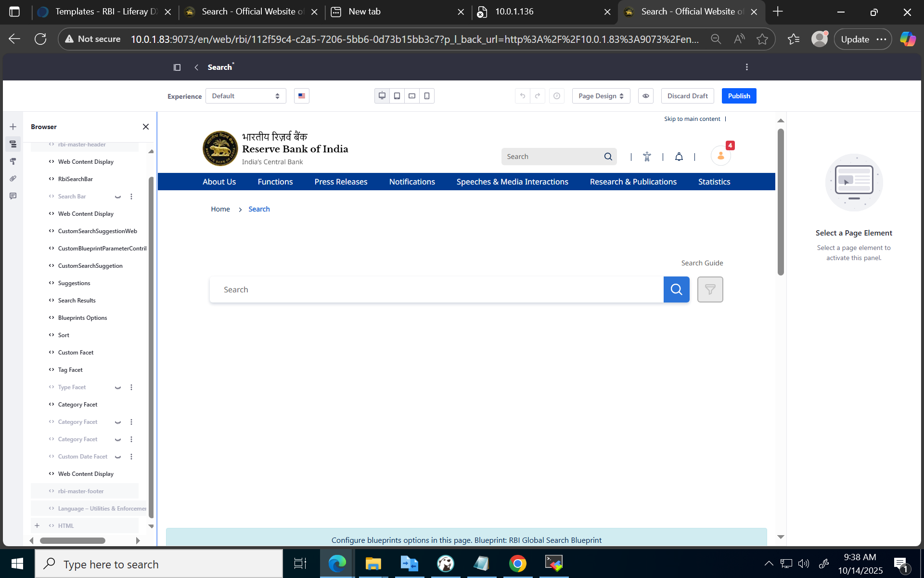
Task: Open the Experience Default dropdown
Action: point(245,96)
